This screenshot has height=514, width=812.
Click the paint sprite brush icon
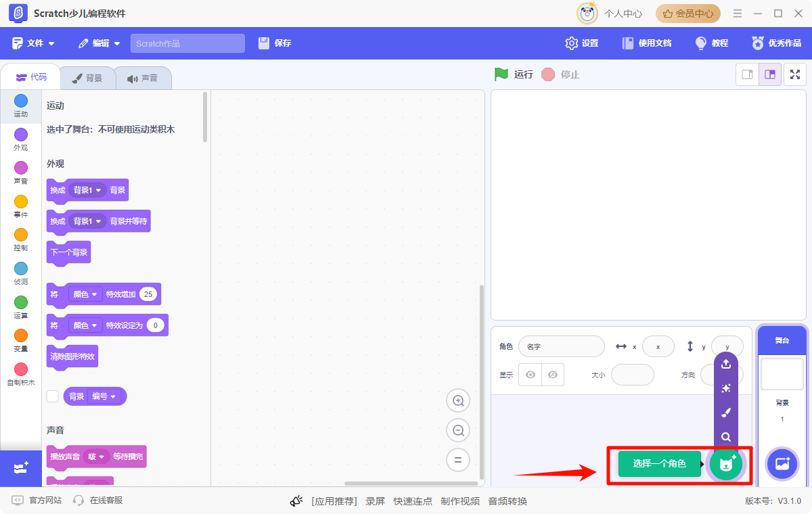pos(726,413)
